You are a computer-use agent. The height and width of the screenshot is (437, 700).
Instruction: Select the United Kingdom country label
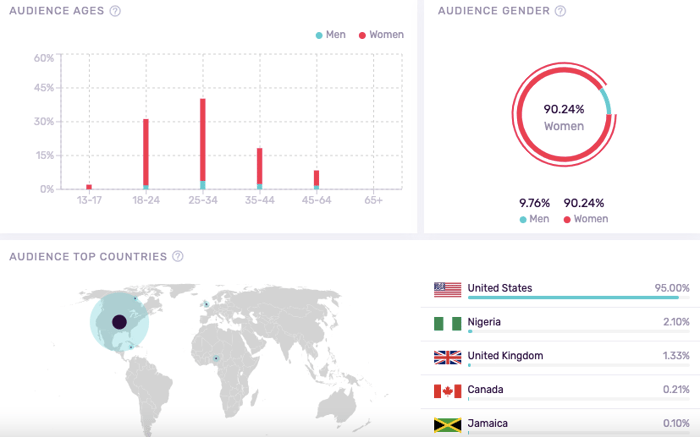coord(504,356)
